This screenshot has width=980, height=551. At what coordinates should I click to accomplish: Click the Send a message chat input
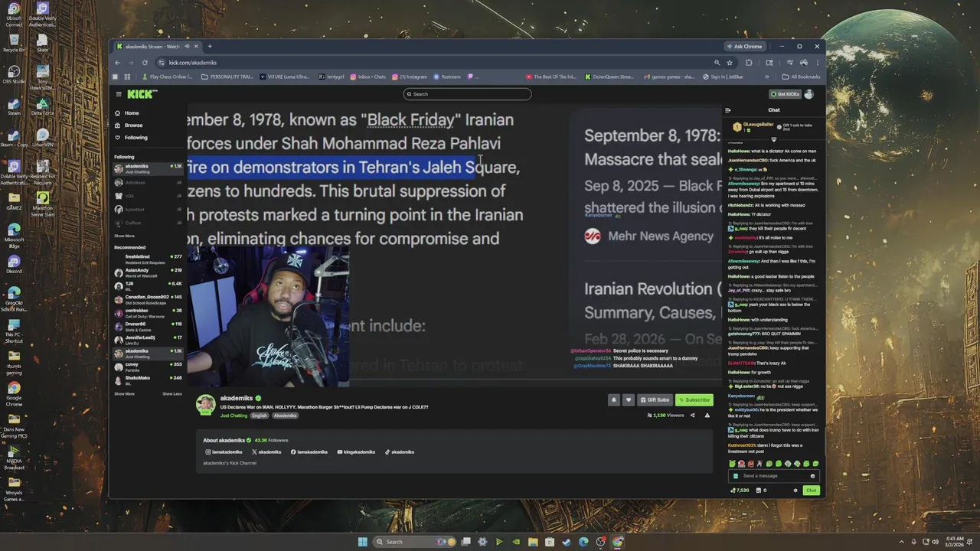pos(773,476)
